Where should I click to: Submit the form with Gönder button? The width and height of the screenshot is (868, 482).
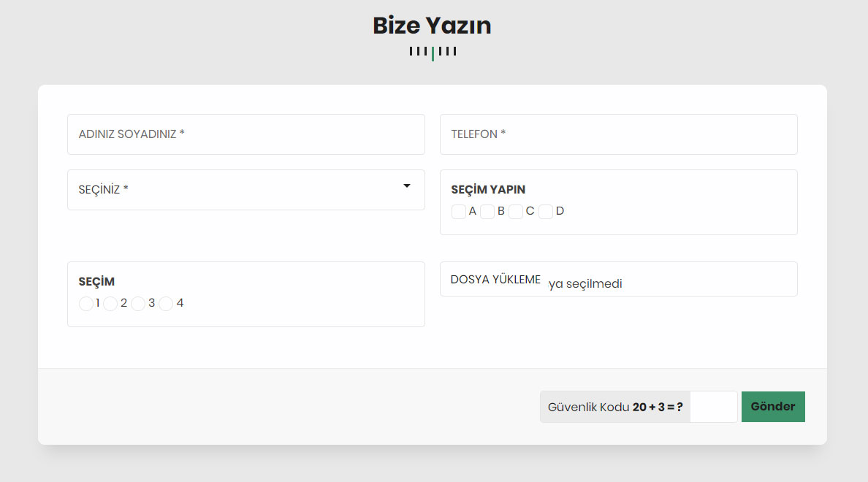coord(773,407)
